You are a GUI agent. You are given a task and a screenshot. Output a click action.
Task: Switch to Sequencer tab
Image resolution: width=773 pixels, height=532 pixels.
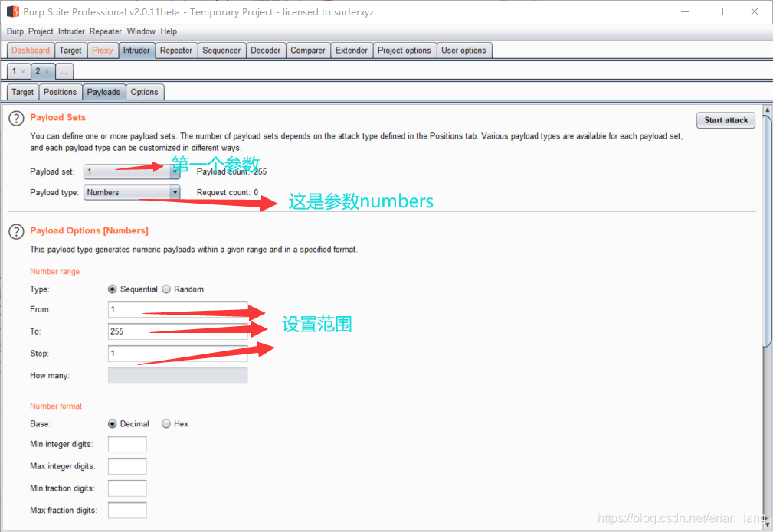point(221,51)
